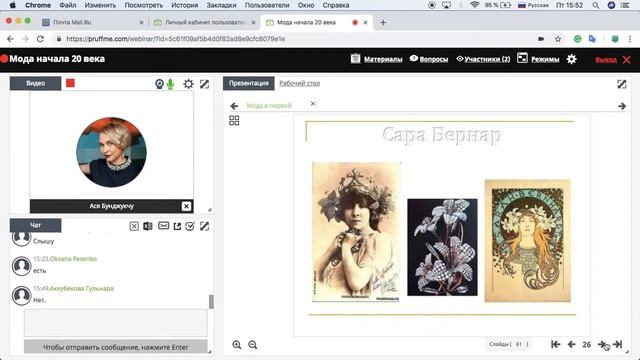Open Spotlight search in menu bar
This screenshot has width=640, height=360.
(596, 5)
